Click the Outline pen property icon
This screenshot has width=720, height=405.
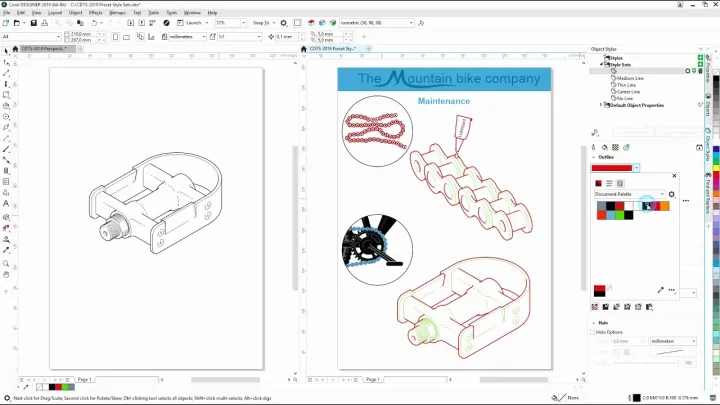click(594, 147)
